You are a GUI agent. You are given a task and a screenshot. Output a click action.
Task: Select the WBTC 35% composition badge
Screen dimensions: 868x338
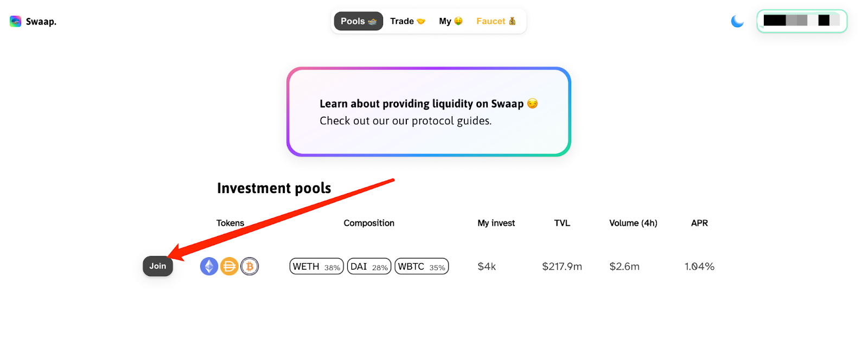click(x=422, y=266)
